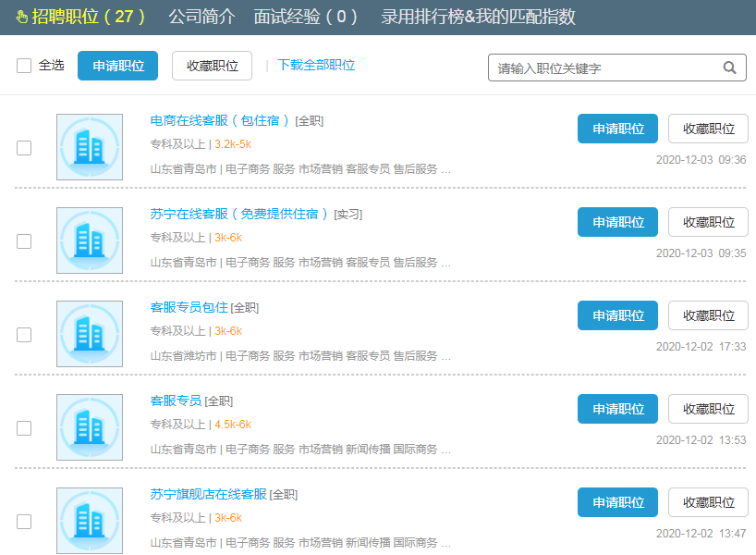Apply to the 4.5k-6k 客服专员 position
756x555 pixels.
[617, 409]
